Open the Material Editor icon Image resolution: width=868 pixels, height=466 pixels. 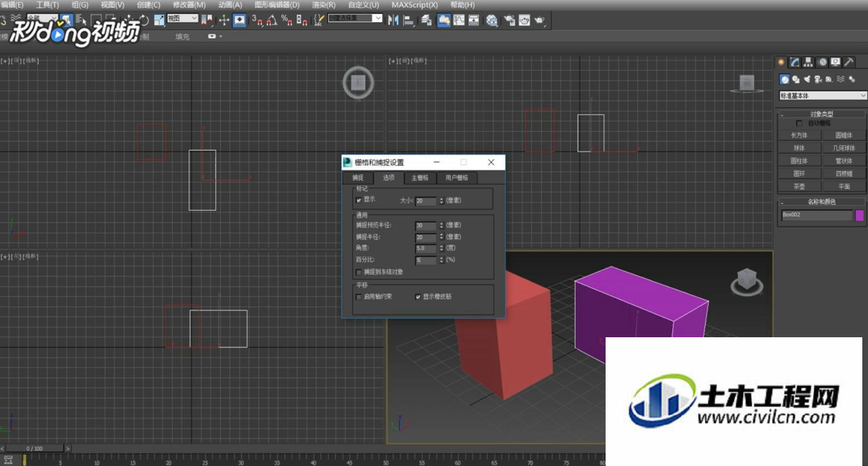[x=492, y=21]
